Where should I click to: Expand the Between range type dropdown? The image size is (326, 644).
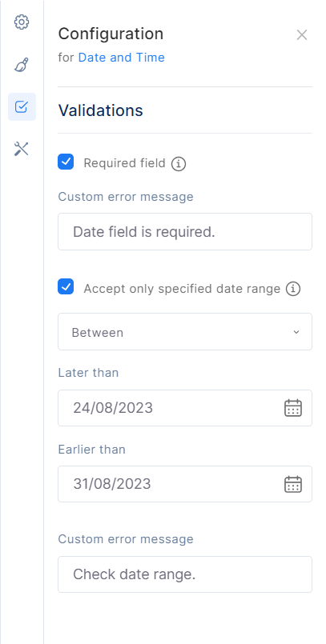[x=185, y=332]
